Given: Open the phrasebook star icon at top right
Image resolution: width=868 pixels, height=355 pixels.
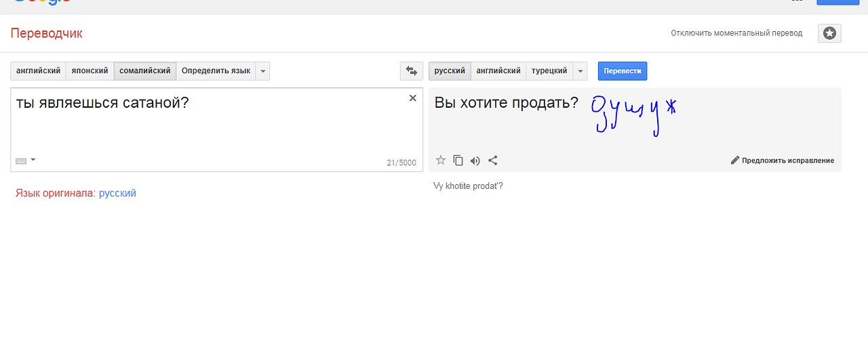Looking at the screenshot, I should pos(829,33).
